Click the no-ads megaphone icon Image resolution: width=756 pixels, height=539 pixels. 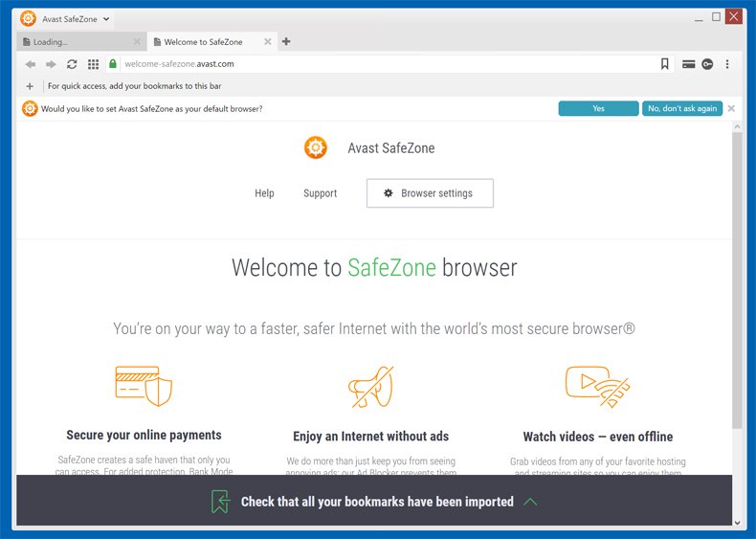point(371,387)
